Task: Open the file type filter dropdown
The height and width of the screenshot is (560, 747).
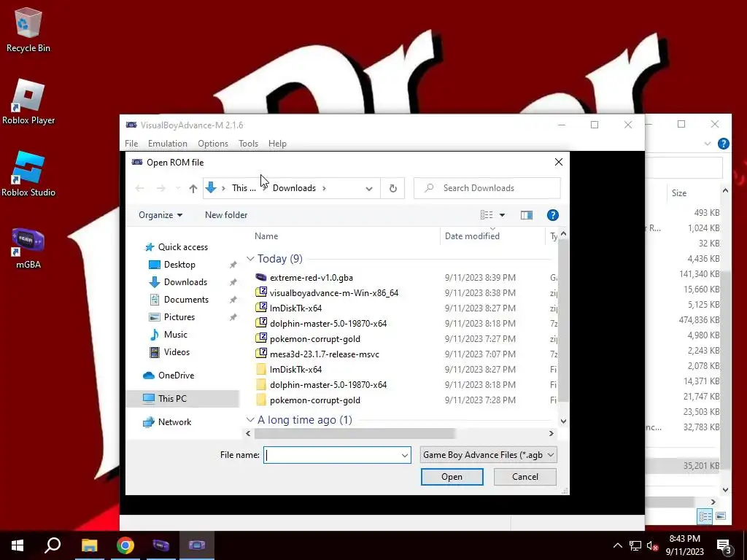Action: [488, 455]
